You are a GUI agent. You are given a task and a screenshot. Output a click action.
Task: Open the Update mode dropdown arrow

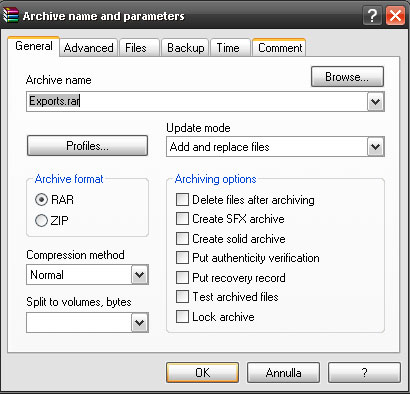point(376,147)
